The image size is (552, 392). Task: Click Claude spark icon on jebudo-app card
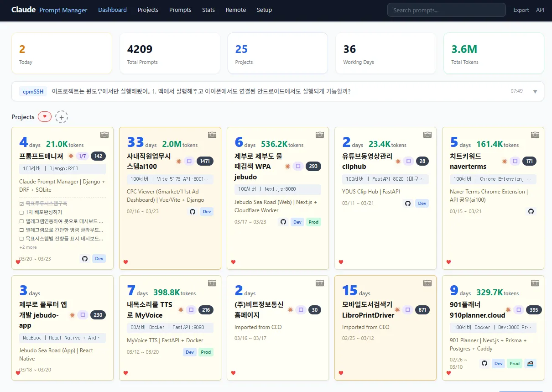tap(72, 315)
